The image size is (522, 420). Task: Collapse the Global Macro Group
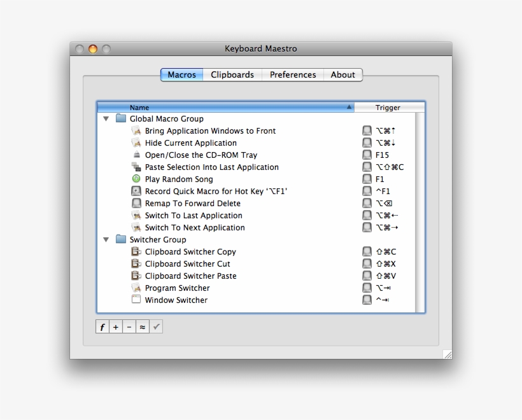[106, 118]
